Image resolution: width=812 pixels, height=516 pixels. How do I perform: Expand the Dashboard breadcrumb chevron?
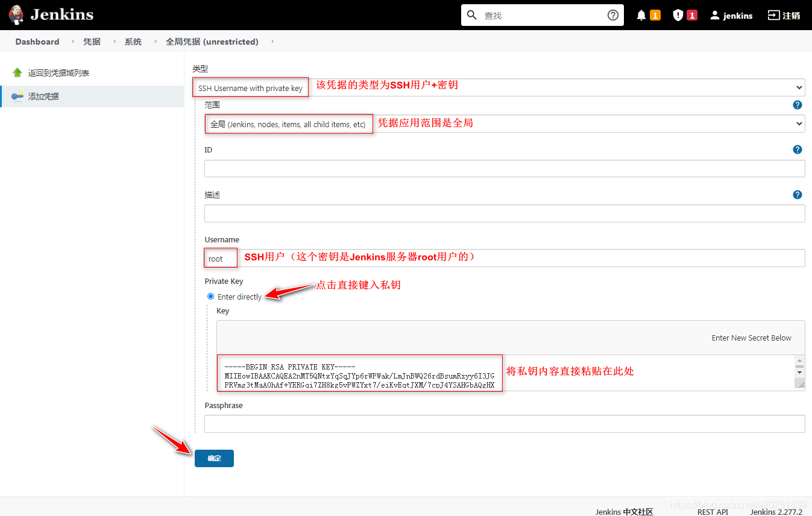point(72,42)
